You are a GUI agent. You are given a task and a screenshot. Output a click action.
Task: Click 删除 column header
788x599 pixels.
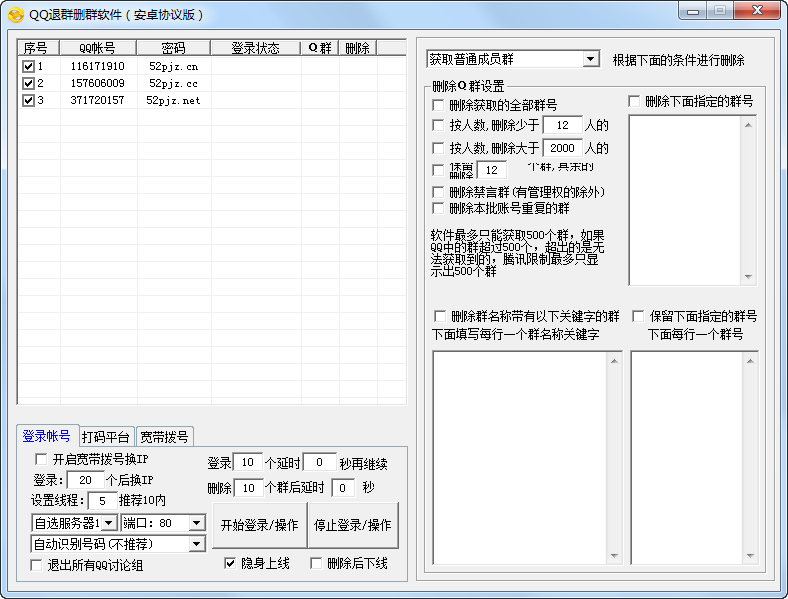click(357, 48)
